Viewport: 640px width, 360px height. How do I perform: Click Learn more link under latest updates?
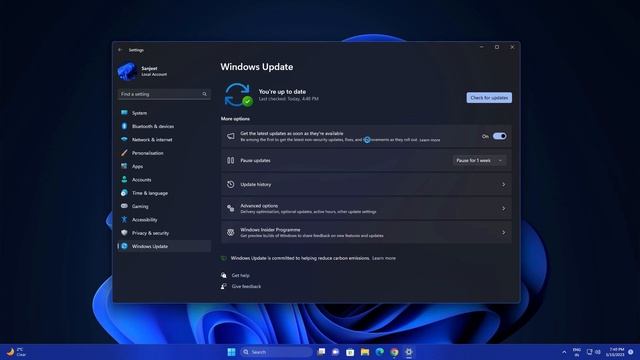pyautogui.click(x=430, y=140)
